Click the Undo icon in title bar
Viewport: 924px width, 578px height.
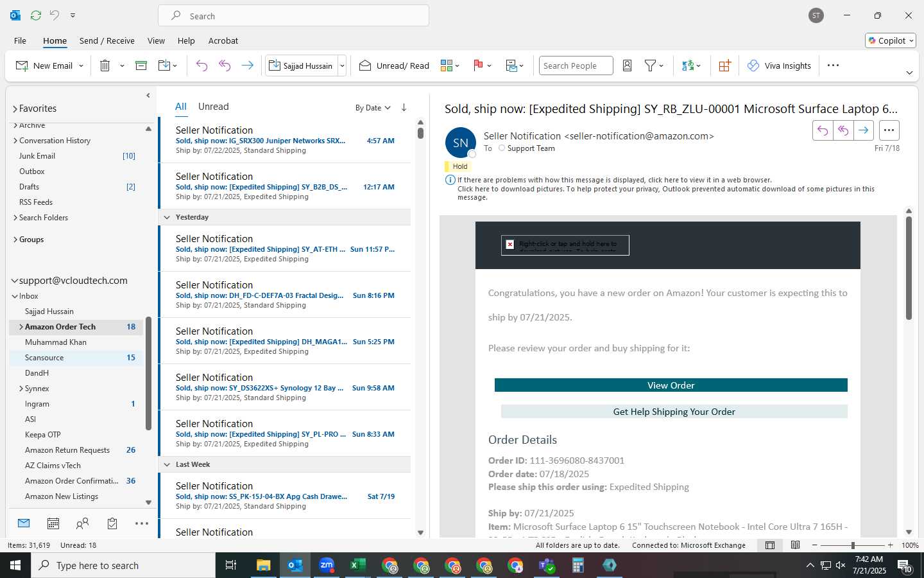(55, 15)
